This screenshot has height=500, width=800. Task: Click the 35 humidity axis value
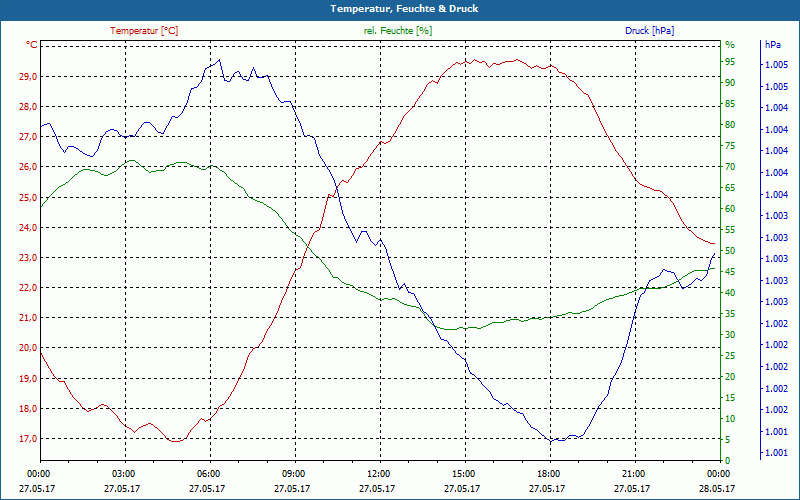click(730, 314)
